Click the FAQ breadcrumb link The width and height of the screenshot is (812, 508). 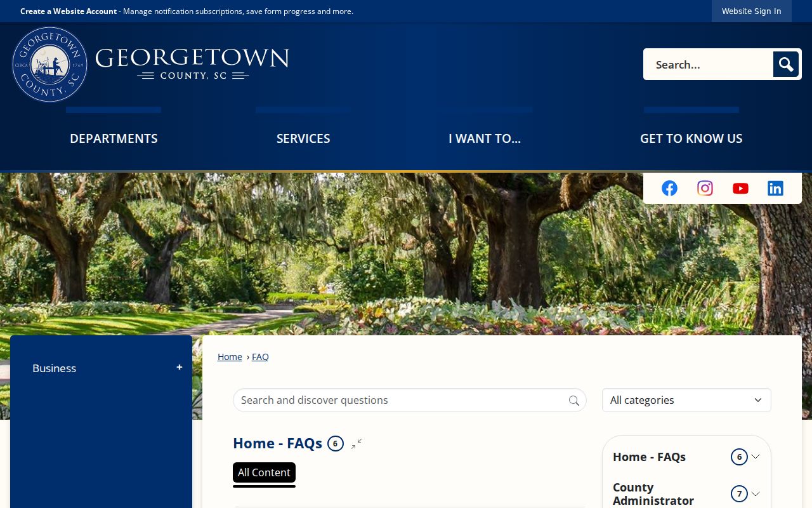pos(260,357)
